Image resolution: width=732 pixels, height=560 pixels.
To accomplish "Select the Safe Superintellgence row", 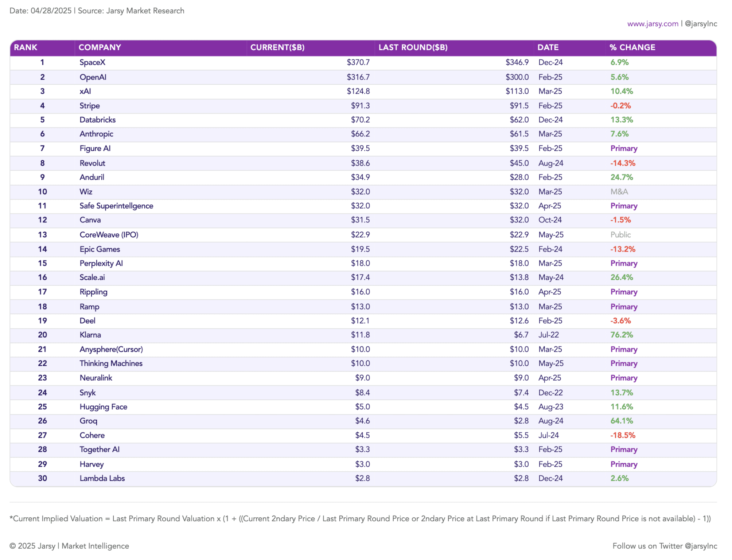I will tap(363, 206).
